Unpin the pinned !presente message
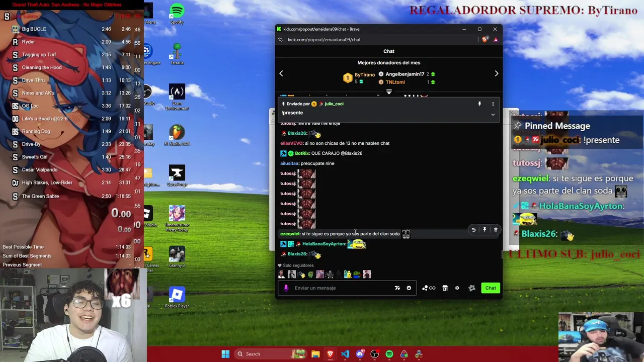 479,104
